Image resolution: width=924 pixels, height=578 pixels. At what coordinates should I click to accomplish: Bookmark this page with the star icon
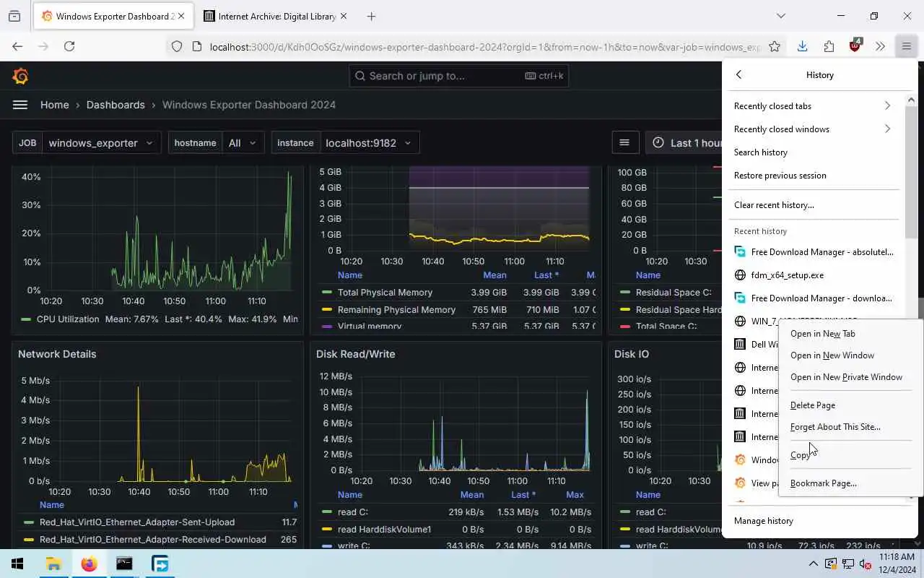[775, 46]
